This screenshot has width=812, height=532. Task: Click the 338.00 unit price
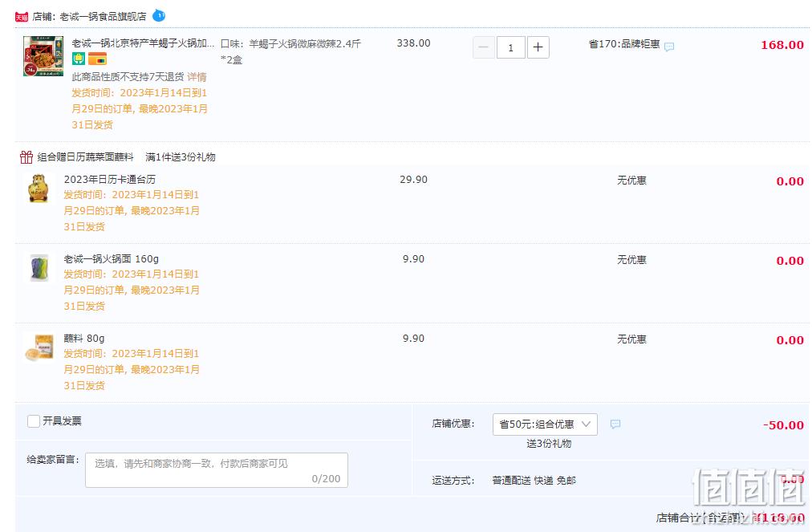tap(413, 43)
